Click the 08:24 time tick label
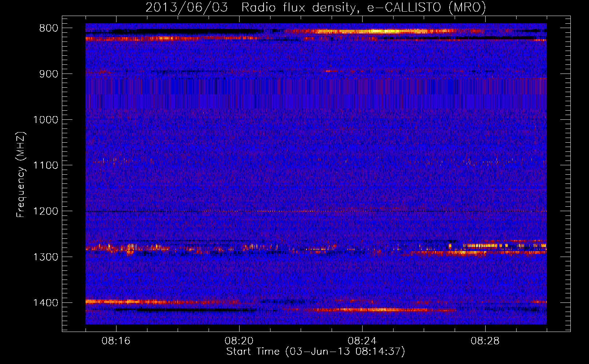 [362, 341]
